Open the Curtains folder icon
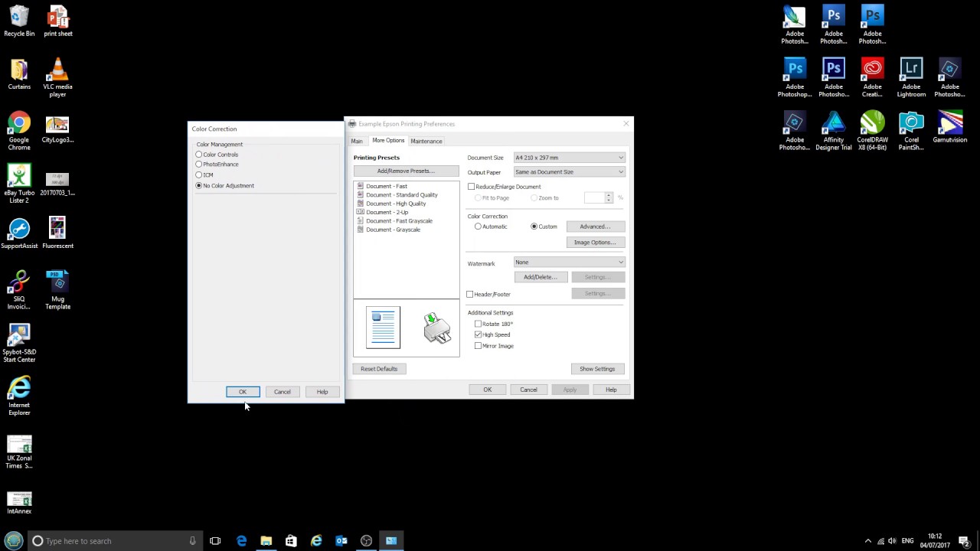Viewport: 980px width, 551px height. (x=19, y=74)
